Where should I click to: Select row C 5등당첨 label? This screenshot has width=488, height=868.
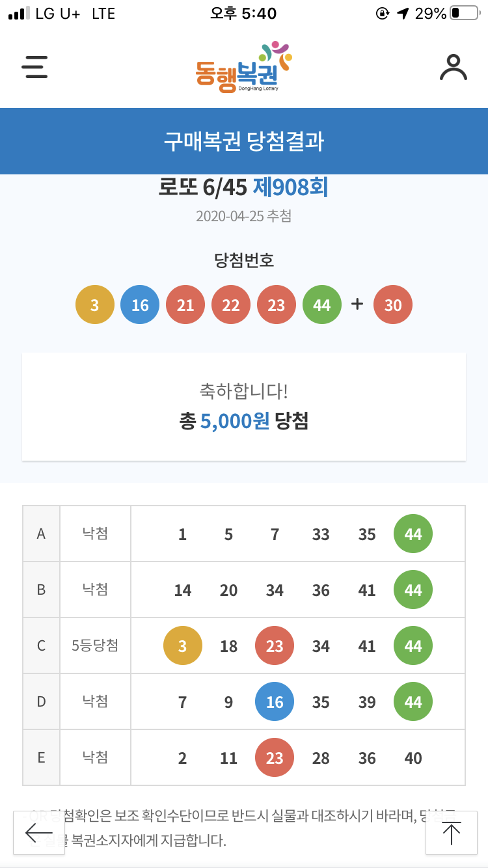pos(95,646)
